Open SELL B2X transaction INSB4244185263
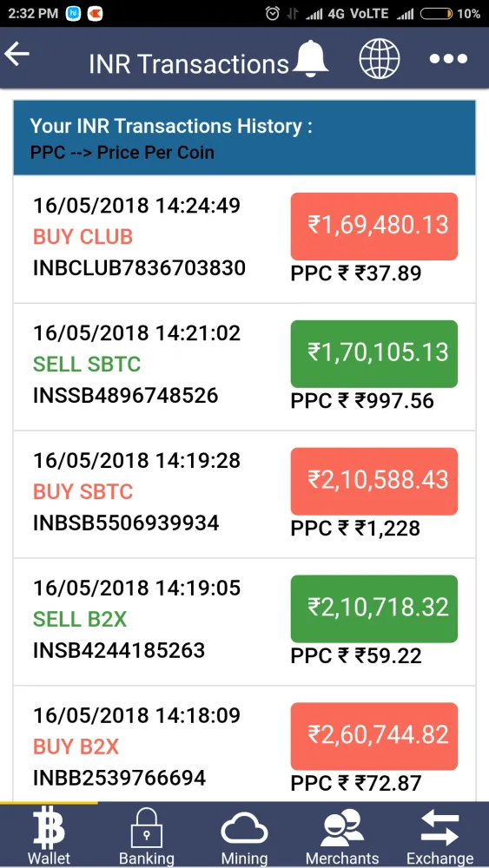489x868 pixels. click(x=244, y=621)
